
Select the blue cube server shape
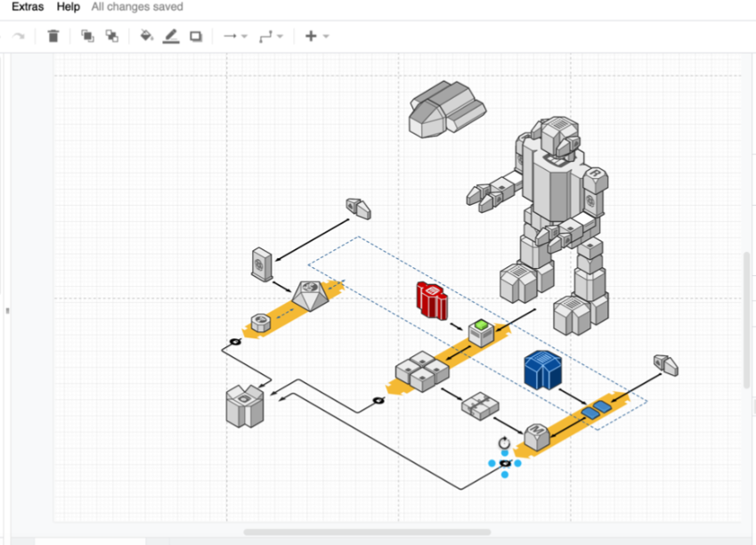point(542,370)
